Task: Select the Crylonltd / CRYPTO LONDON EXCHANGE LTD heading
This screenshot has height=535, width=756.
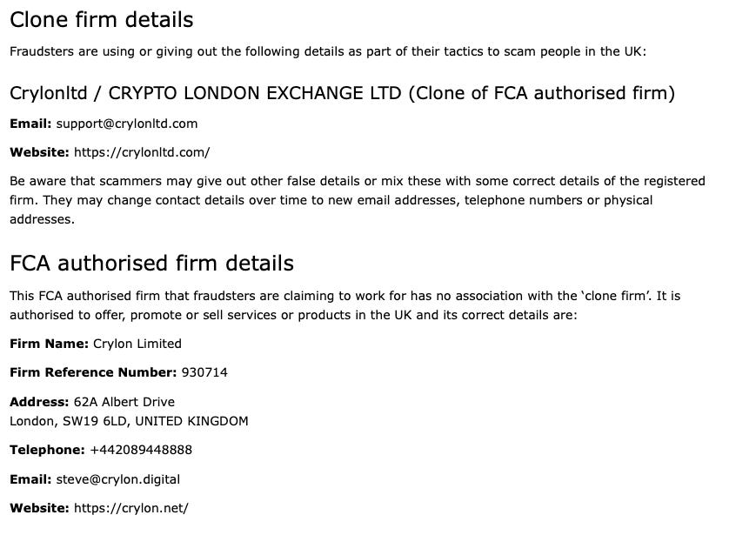Action: (342, 93)
